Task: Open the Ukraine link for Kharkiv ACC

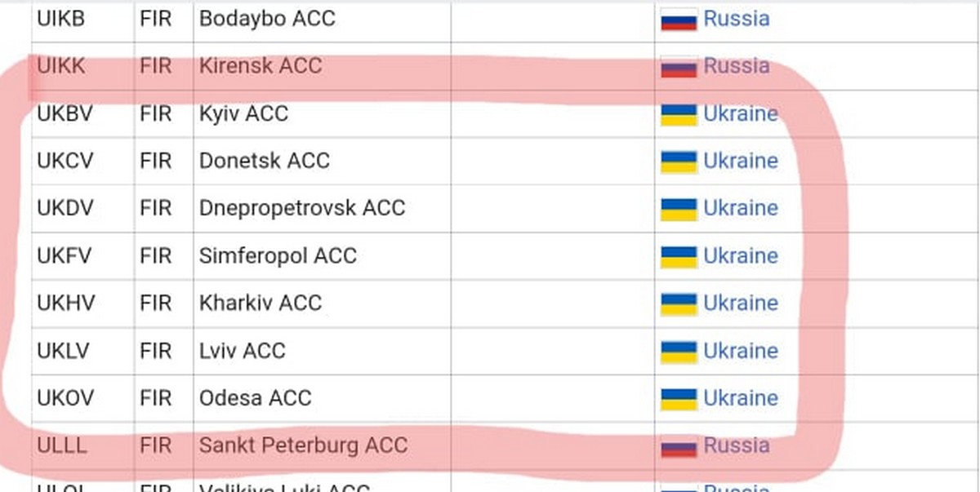Action: pos(740,304)
